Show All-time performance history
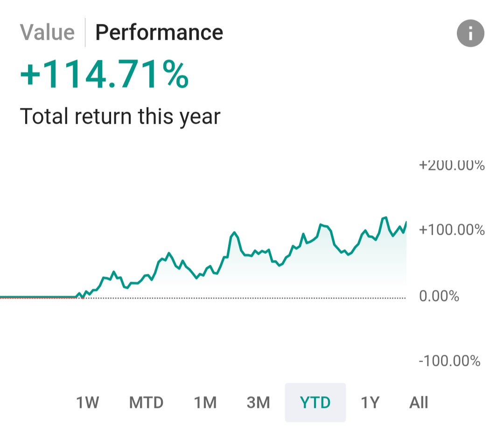The width and height of the screenshot is (504, 433). 419,402
